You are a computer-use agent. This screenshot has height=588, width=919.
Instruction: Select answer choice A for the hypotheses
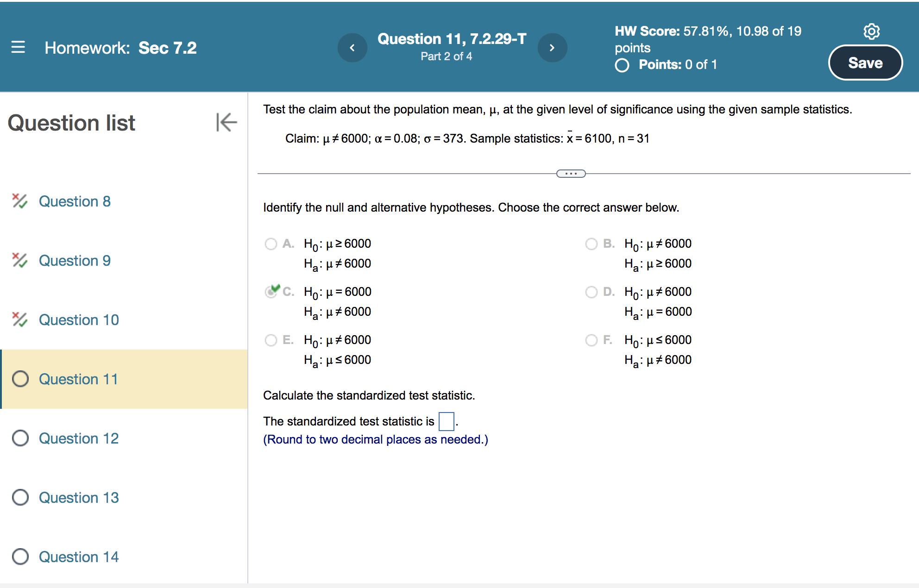[271, 244]
